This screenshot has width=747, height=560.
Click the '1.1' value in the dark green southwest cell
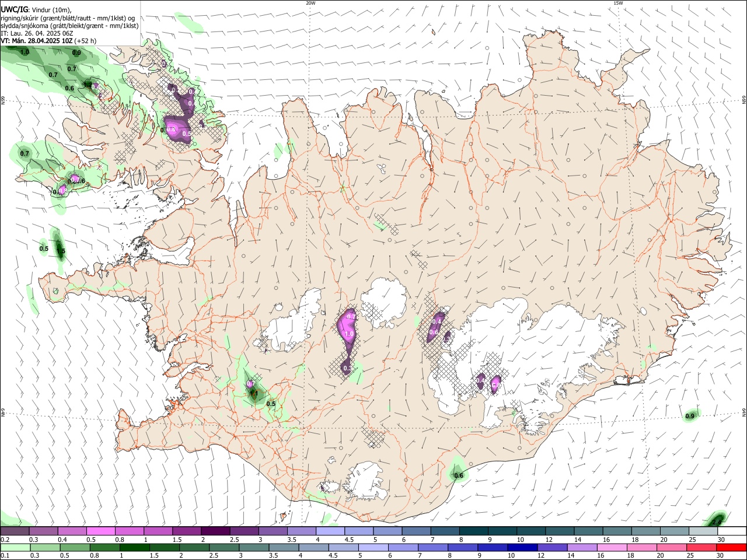click(254, 394)
